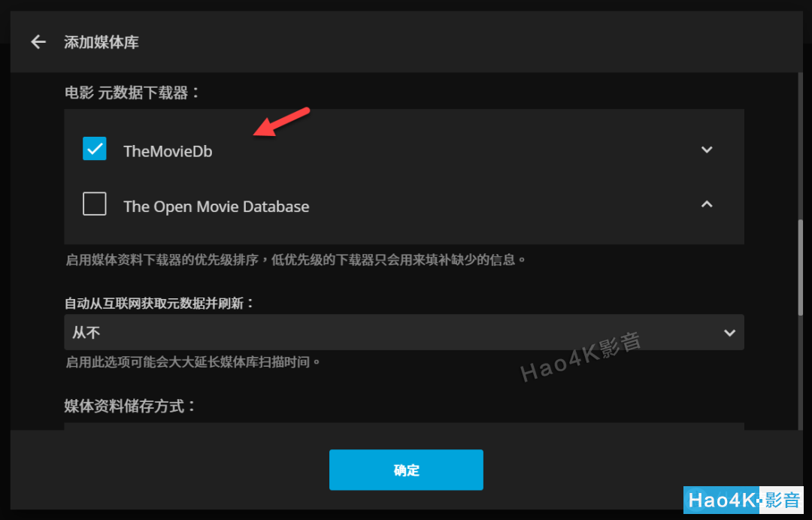The height and width of the screenshot is (520, 812).
Task: Confirm with the 确定 button
Action: [x=406, y=470]
